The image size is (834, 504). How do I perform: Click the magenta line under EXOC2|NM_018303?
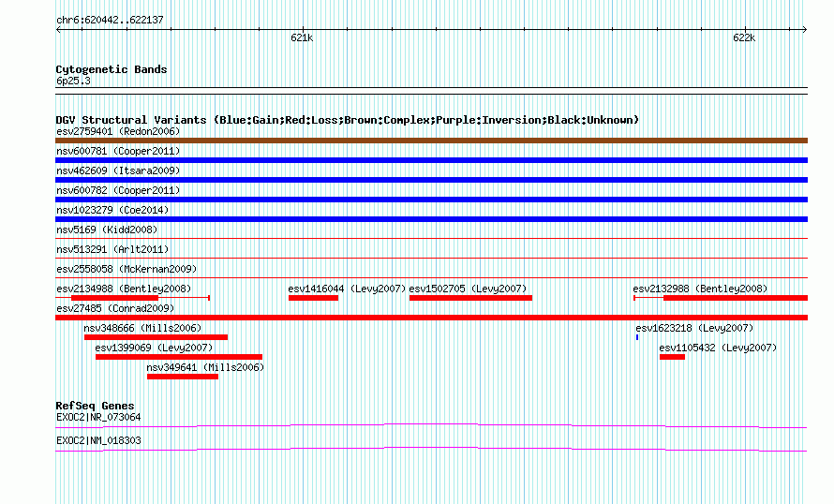tap(431, 450)
